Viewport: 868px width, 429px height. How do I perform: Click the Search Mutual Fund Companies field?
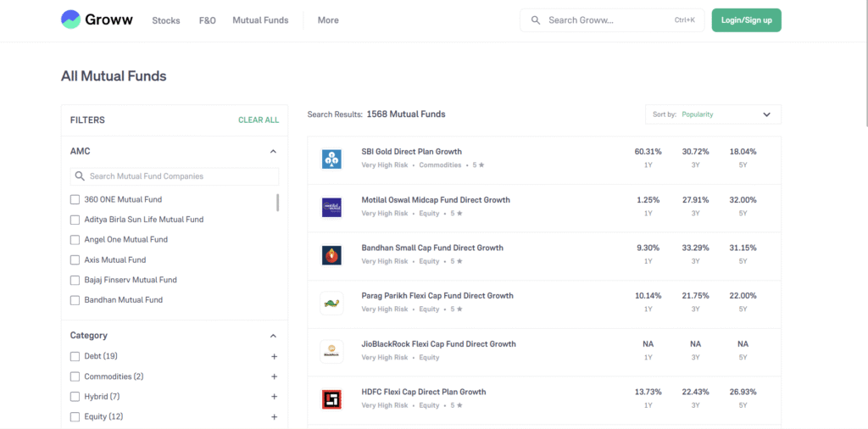point(175,176)
